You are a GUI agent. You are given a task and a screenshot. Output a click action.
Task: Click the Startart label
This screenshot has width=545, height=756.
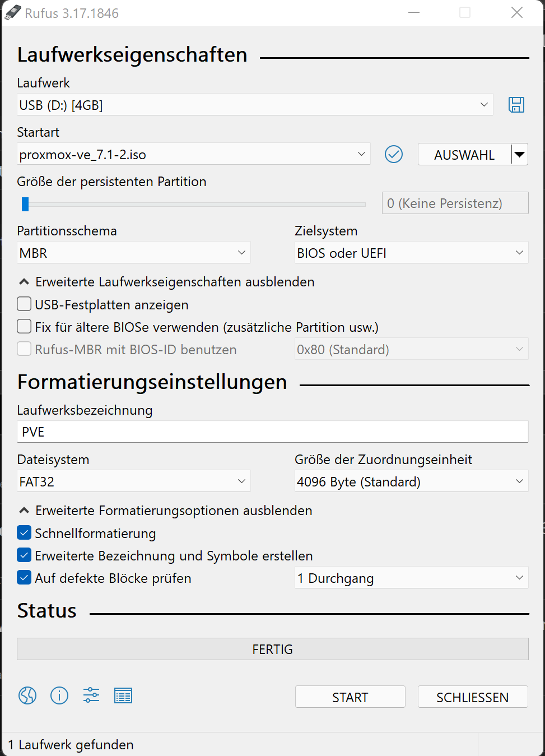point(38,132)
